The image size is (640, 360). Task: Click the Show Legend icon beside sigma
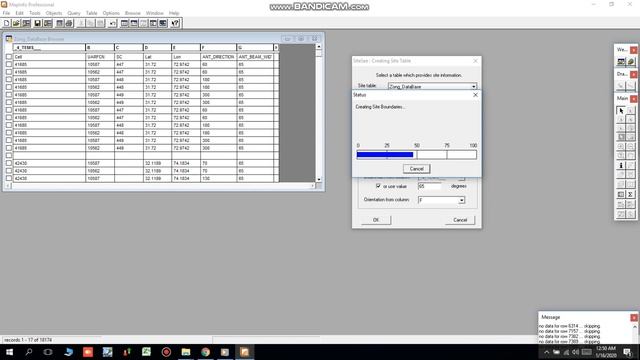click(x=621, y=194)
